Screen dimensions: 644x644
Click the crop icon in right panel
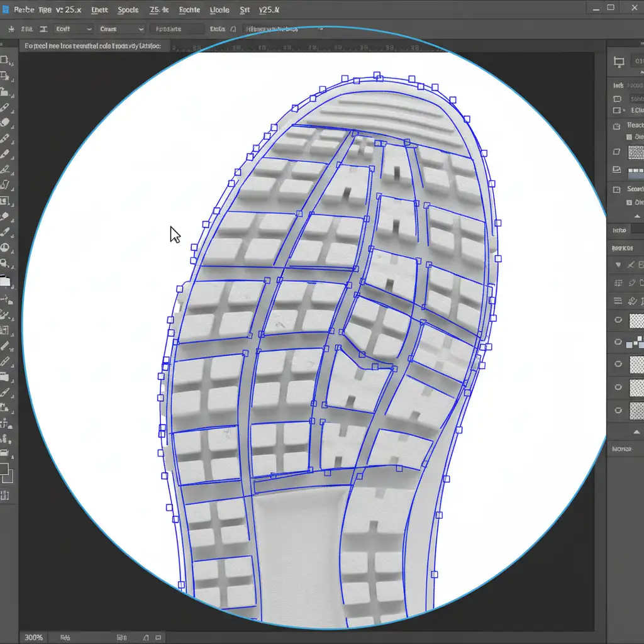pos(619,62)
